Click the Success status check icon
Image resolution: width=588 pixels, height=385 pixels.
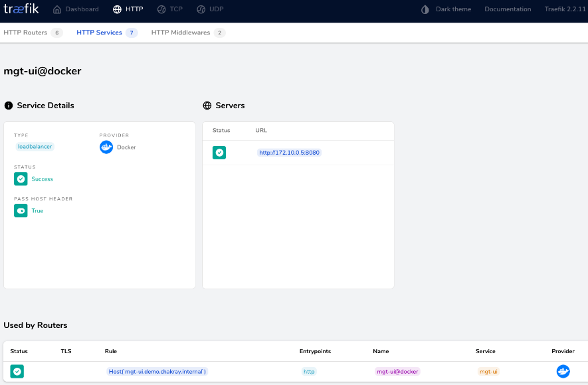click(20, 179)
